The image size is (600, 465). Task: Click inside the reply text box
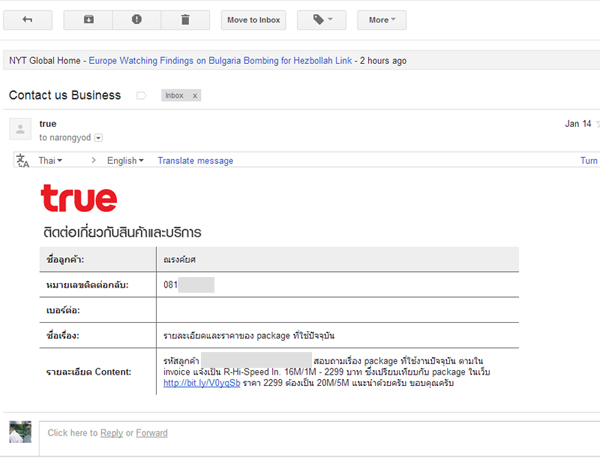(x=320, y=439)
